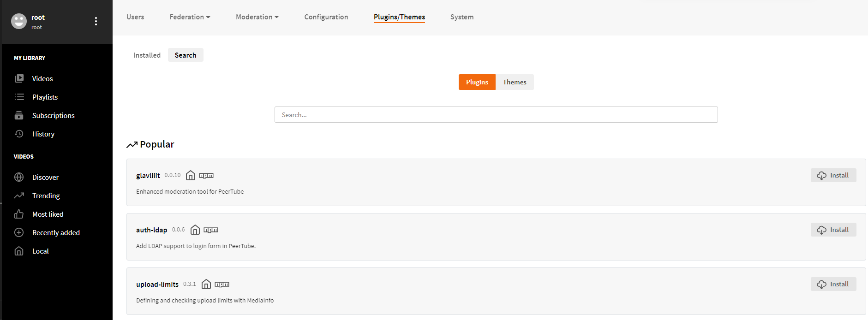Open the Users admin tab
The height and width of the screenshot is (320, 868).
click(135, 17)
